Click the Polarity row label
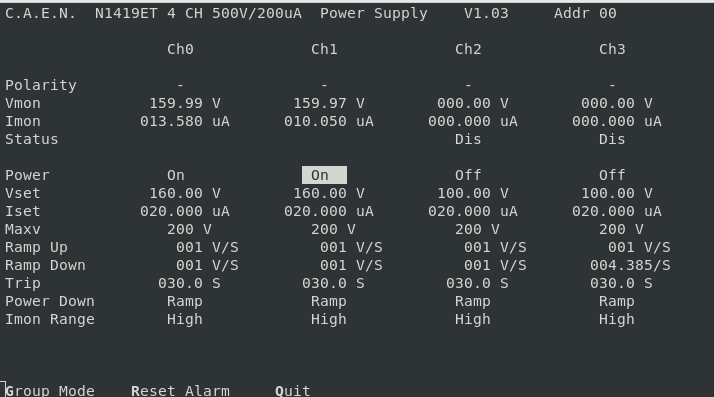This screenshot has width=714, height=397. pyautogui.click(x=41, y=85)
